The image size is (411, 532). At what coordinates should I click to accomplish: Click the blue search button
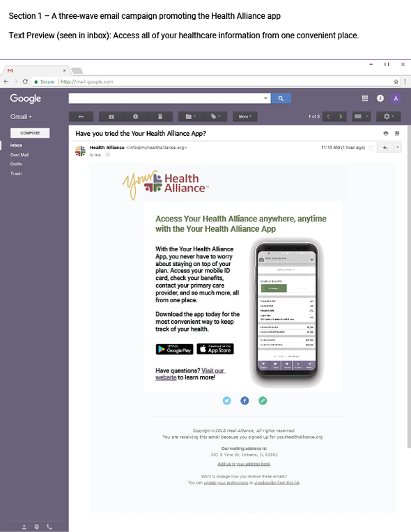pyautogui.click(x=281, y=98)
